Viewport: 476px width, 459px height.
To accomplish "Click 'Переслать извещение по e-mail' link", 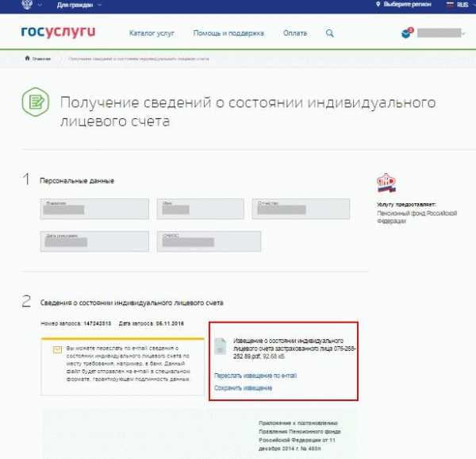I will pyautogui.click(x=255, y=376).
